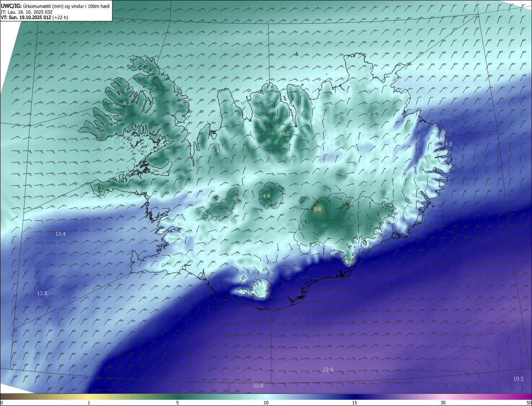Click the 3.4 value on the large southeast glacier
This screenshot has height=406, width=532.
pos(318,209)
